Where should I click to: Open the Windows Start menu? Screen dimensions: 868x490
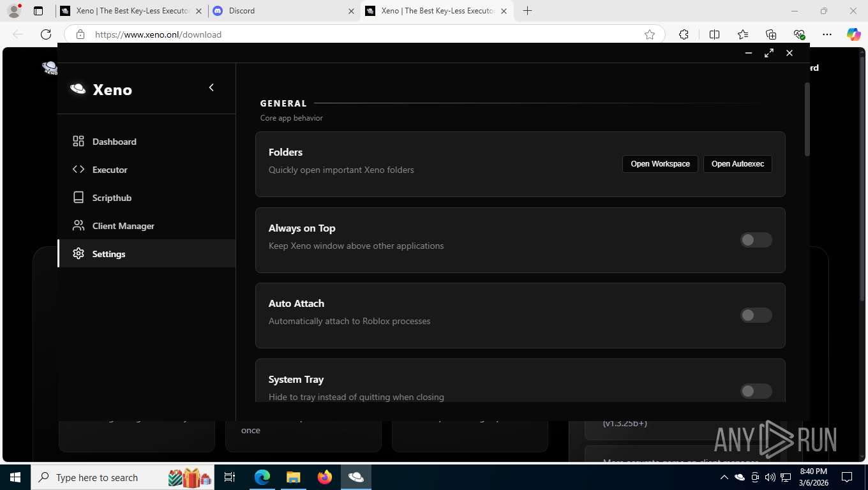coord(15,477)
